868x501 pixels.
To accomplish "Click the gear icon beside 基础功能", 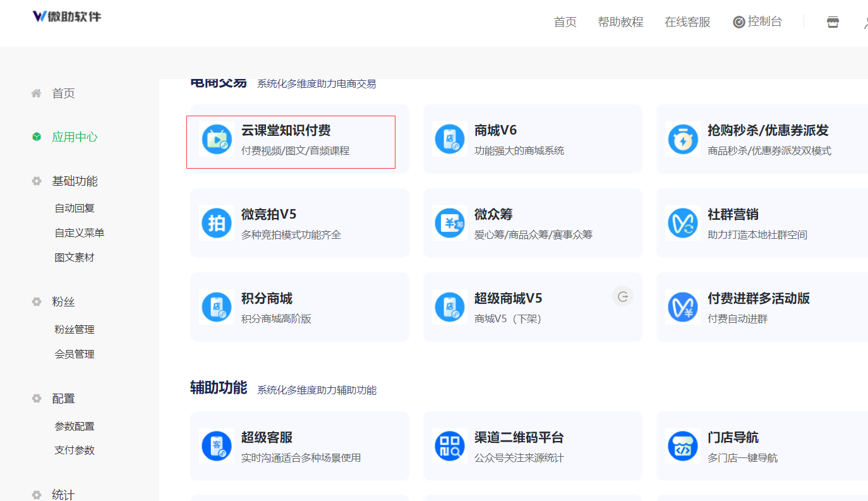I will 37,181.
